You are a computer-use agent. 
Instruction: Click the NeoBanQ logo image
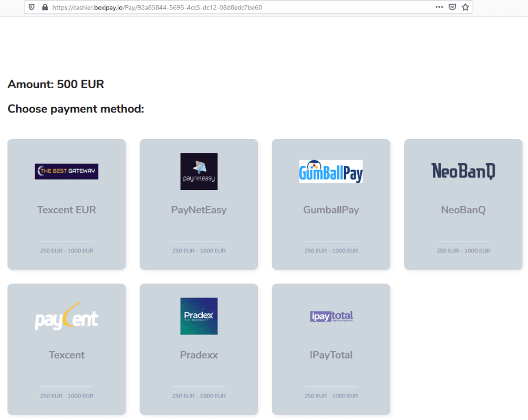[463, 171]
